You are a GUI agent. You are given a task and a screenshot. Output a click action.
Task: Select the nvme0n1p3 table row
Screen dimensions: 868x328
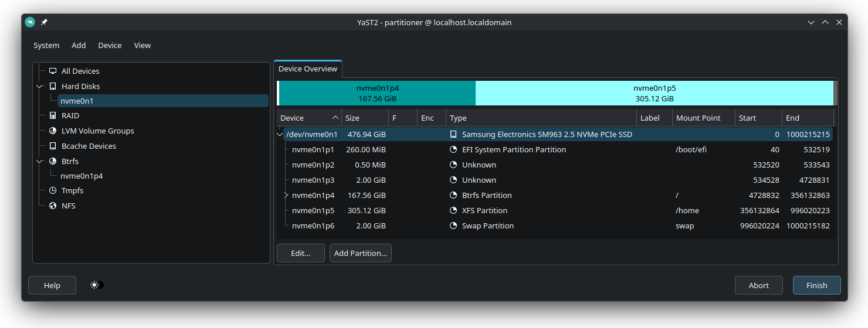(558, 180)
